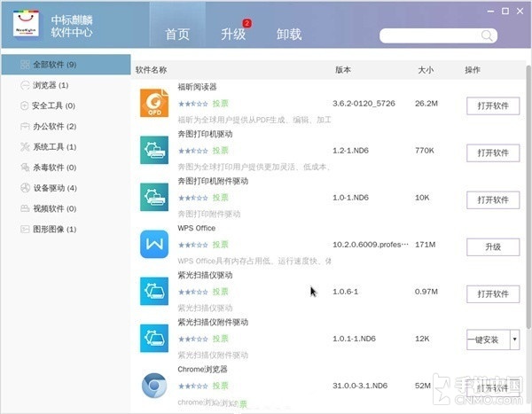Click the 奔图打印机驱动 printer icon
The height and width of the screenshot is (414, 532).
point(154,150)
